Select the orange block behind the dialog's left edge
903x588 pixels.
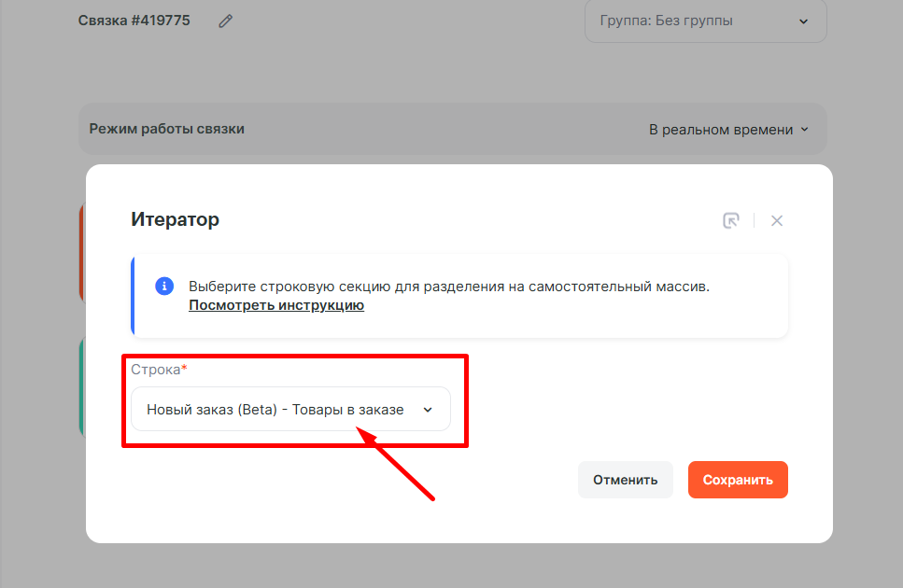point(82,252)
